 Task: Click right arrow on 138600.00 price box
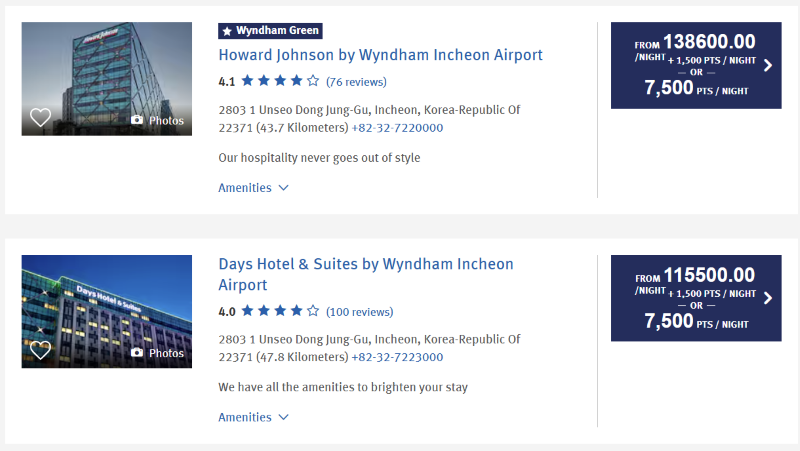[x=768, y=66]
